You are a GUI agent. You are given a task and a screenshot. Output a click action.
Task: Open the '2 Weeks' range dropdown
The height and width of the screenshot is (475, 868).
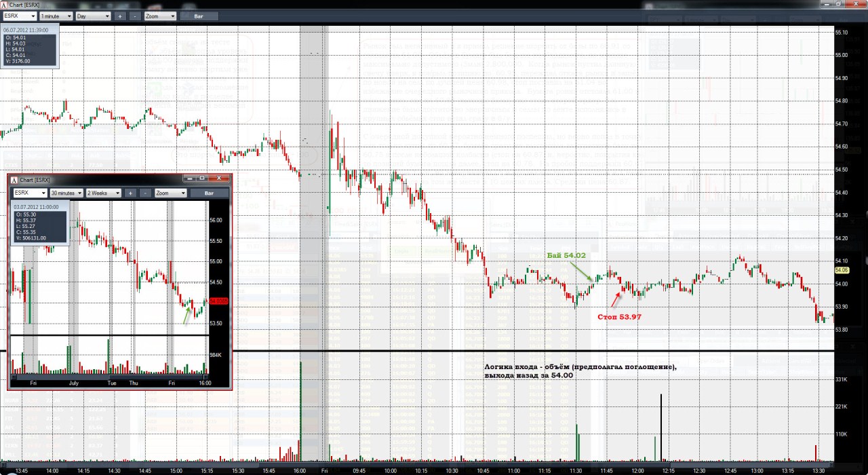tap(104, 193)
